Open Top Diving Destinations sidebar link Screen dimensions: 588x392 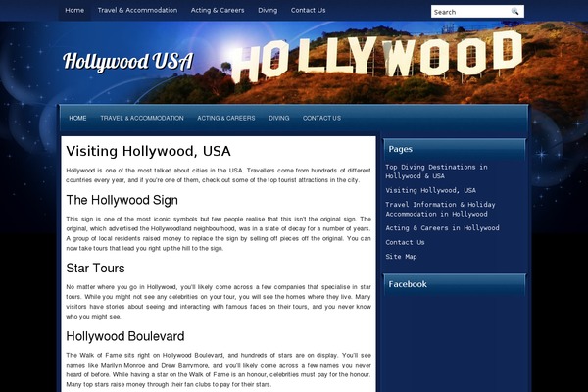(436, 171)
